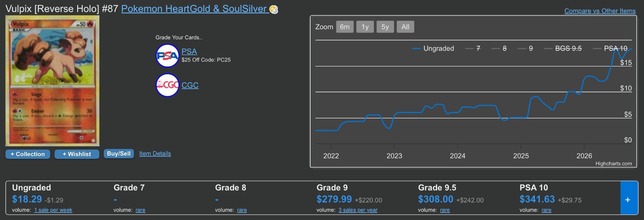Image resolution: width=644 pixels, height=220 pixels.
Task: Set chart zoom to 1y
Action: pyautogui.click(x=365, y=27)
